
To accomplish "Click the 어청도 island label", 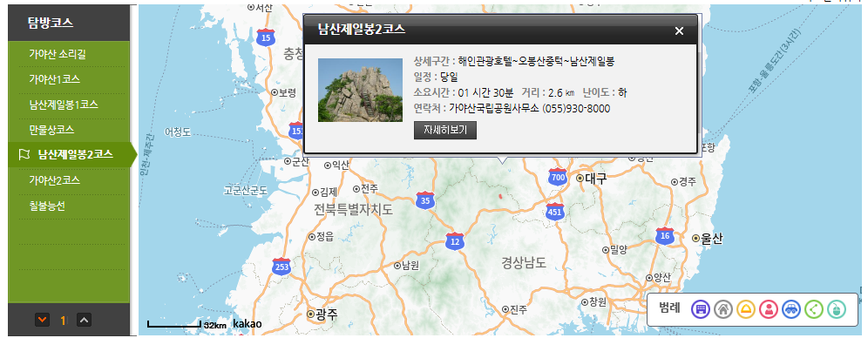I will click(178, 132).
